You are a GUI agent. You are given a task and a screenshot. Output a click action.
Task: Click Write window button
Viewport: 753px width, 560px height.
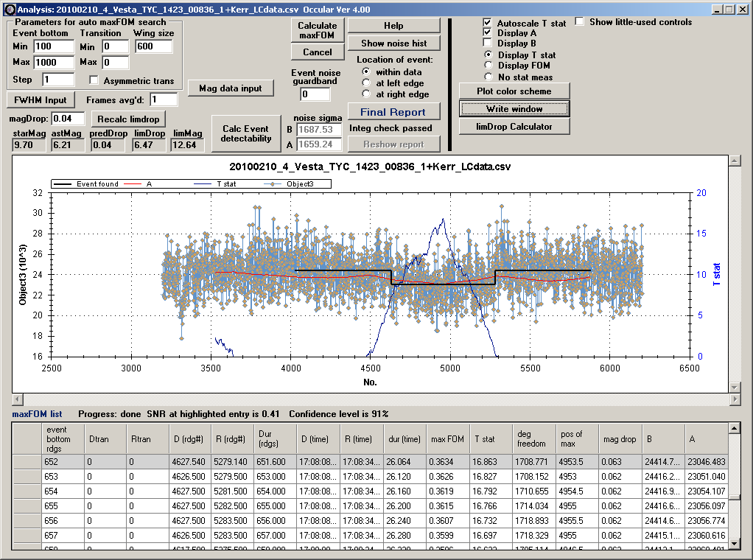click(x=514, y=109)
